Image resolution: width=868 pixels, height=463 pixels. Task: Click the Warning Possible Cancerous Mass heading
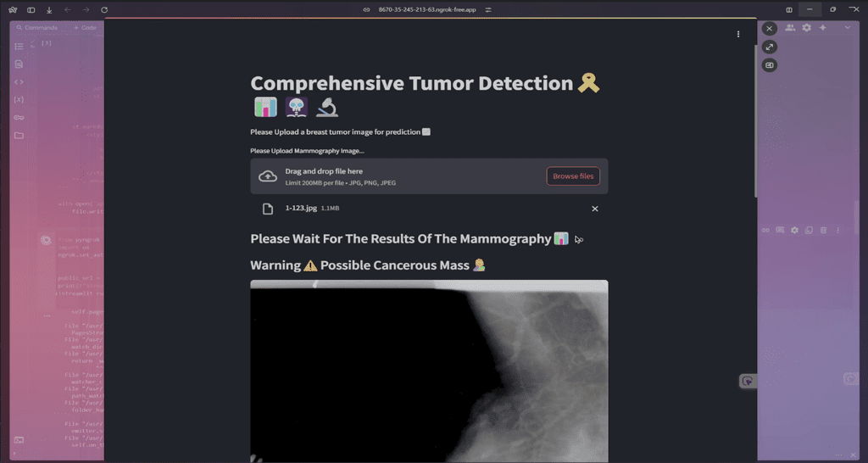(368, 265)
